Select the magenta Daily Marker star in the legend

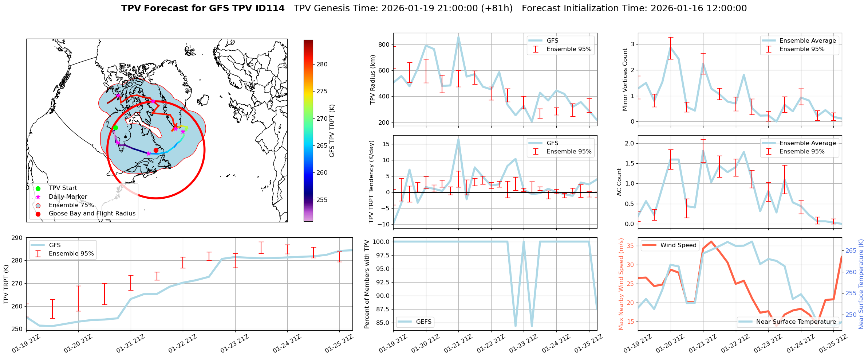tap(38, 197)
